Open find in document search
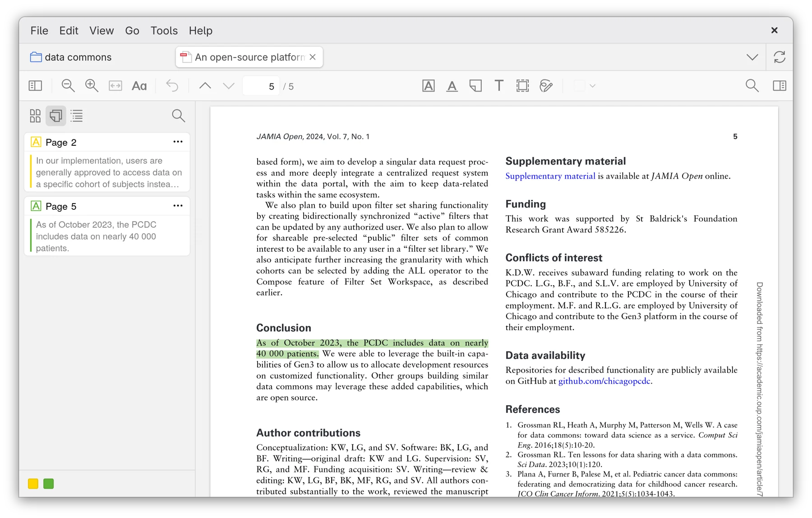Image resolution: width=812 pixels, height=518 pixels. pyautogui.click(x=752, y=86)
